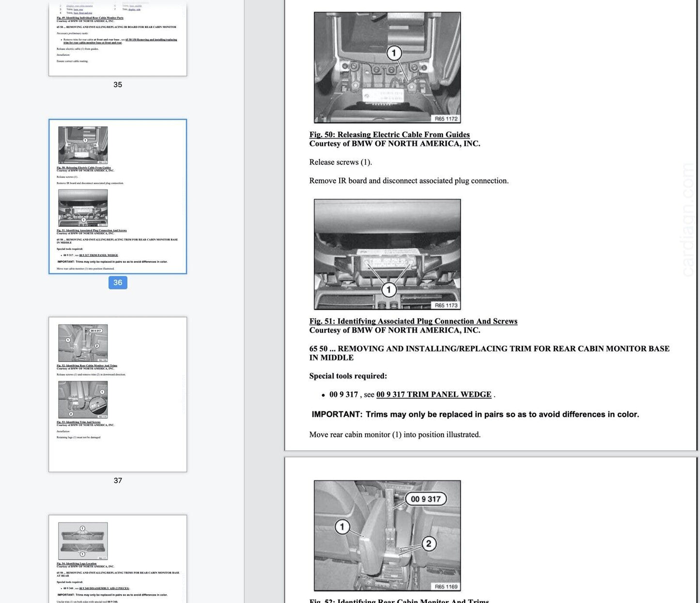Click the Fig. 52 caption link at the page bottom

[x=399, y=601]
